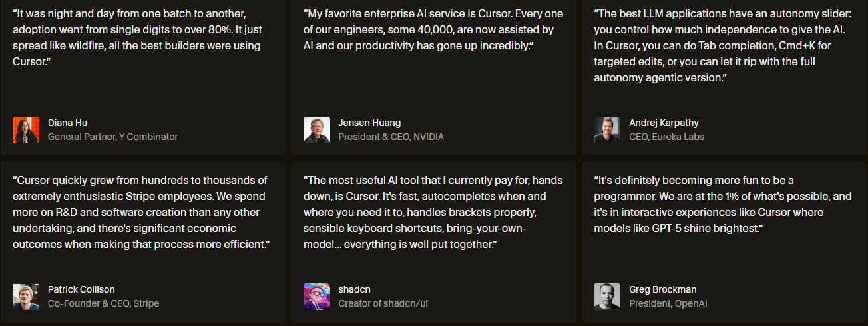Click the "CEO, Eureka Labs" subtitle
The image size is (868, 326).
[666, 137]
